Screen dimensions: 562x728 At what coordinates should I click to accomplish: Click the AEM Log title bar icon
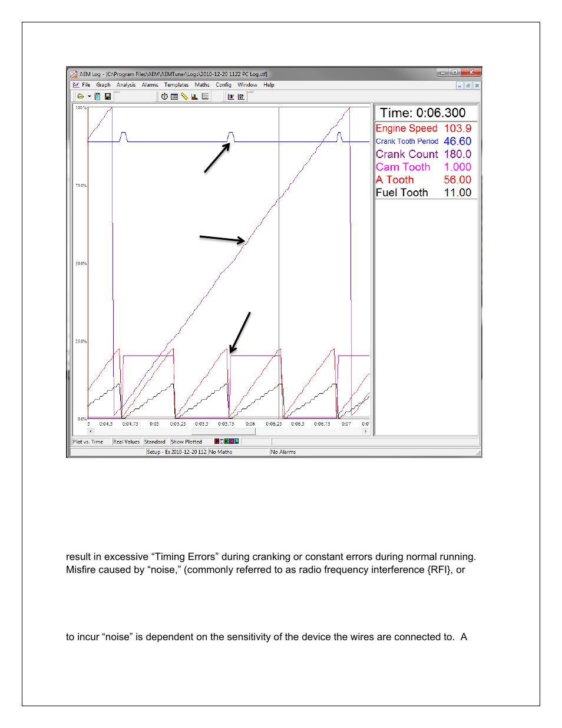click(x=74, y=74)
